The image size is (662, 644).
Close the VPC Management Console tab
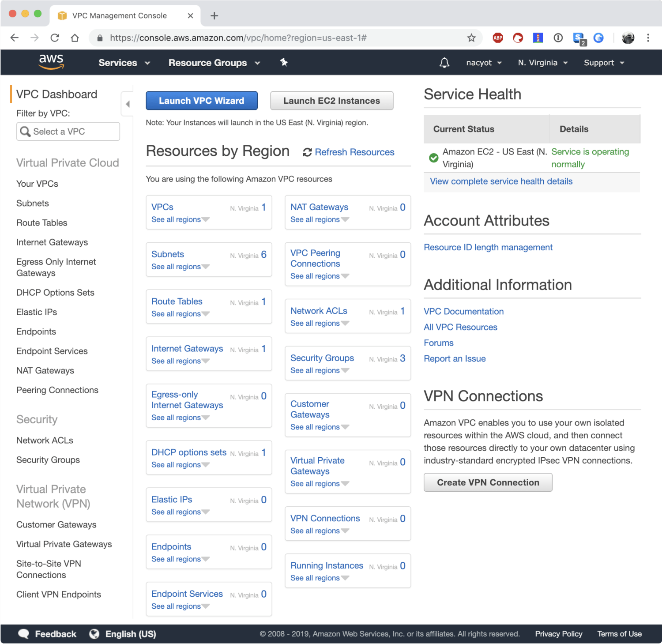click(x=190, y=16)
